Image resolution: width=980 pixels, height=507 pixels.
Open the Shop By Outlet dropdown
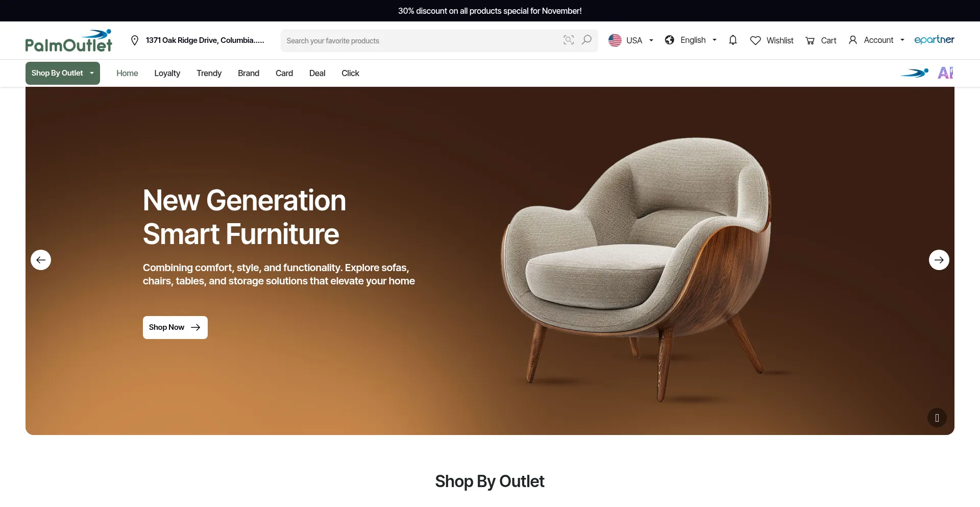coord(63,73)
